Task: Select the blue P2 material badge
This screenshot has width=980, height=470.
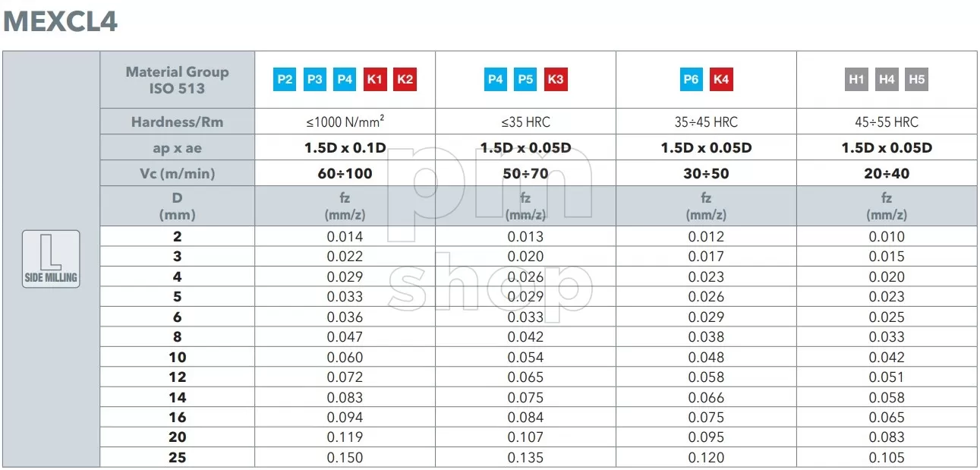Action: point(285,79)
